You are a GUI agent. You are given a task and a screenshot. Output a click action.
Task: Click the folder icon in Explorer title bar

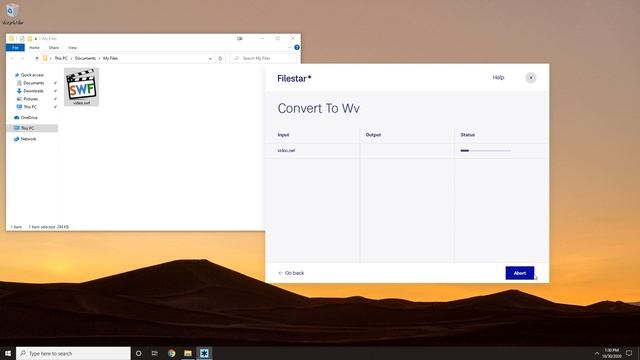(11, 38)
